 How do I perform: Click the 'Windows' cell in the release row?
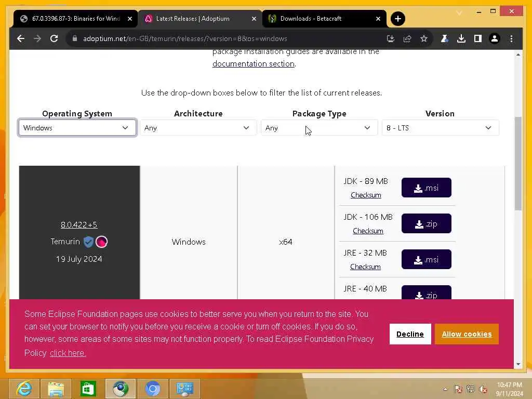pos(189,242)
